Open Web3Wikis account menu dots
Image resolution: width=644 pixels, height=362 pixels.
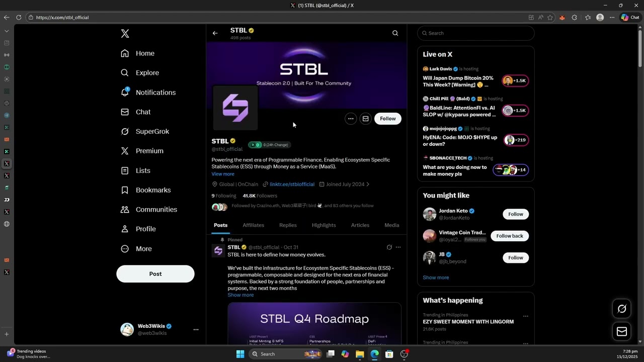[x=196, y=329]
